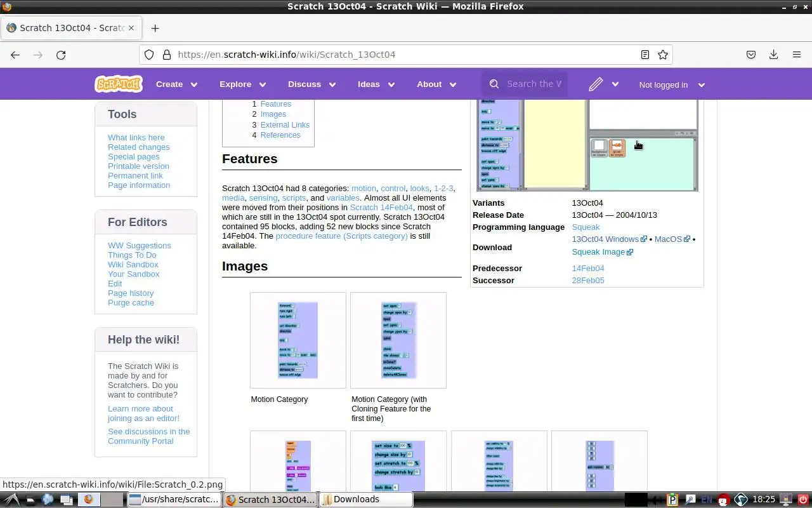Click the red power icon in taskbar
The image size is (812, 508).
click(x=803, y=500)
